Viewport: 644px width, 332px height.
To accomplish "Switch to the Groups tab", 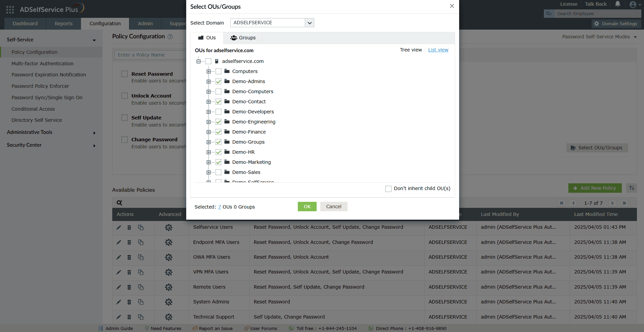I will click(x=243, y=38).
